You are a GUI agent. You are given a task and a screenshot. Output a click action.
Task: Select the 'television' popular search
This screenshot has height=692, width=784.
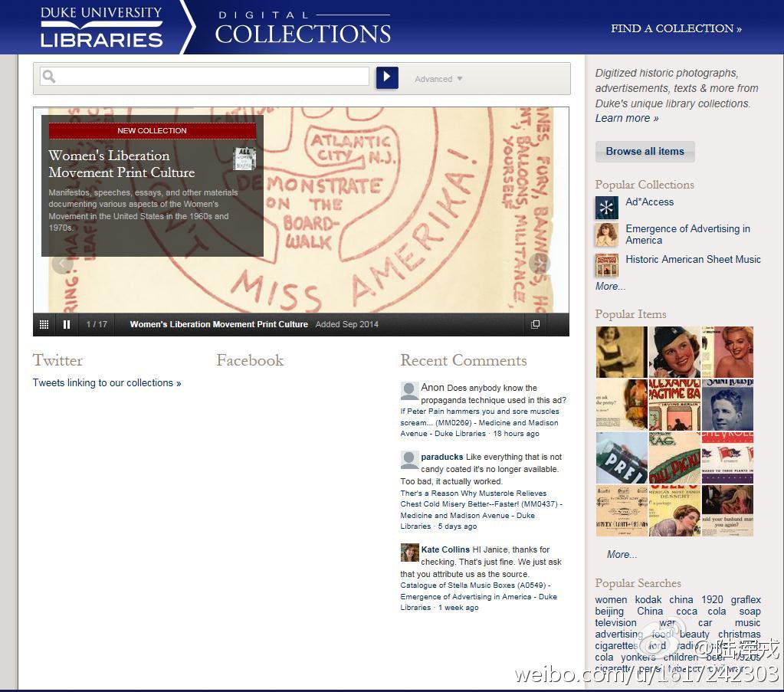[616, 622]
